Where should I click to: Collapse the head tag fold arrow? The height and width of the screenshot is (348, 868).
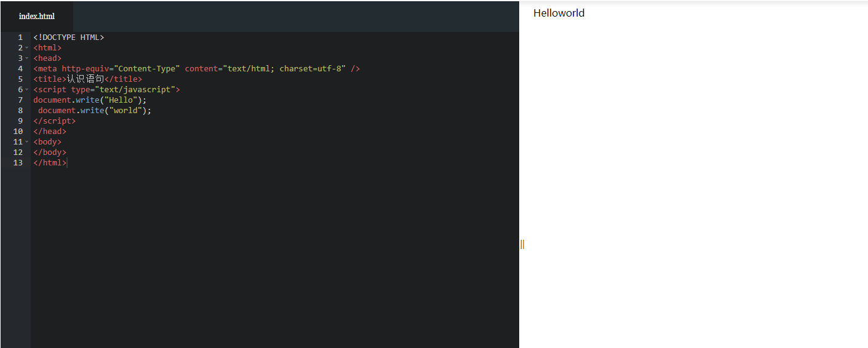point(27,58)
